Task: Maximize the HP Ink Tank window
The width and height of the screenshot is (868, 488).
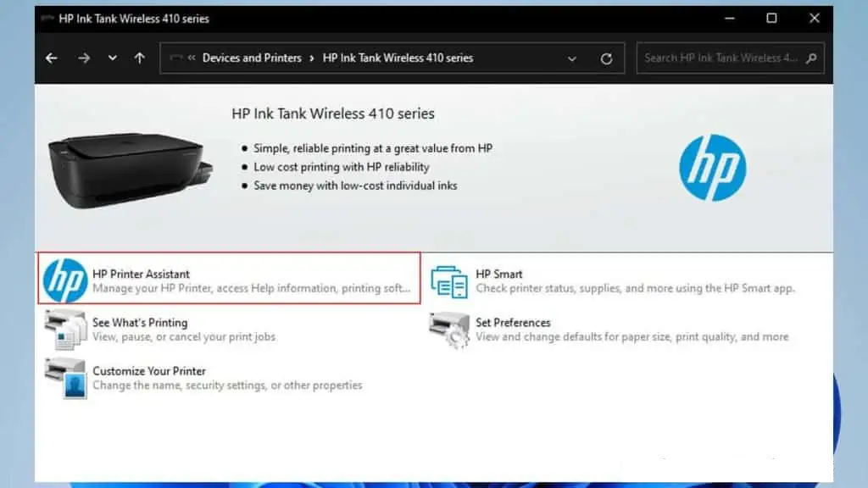Action: tap(771, 19)
